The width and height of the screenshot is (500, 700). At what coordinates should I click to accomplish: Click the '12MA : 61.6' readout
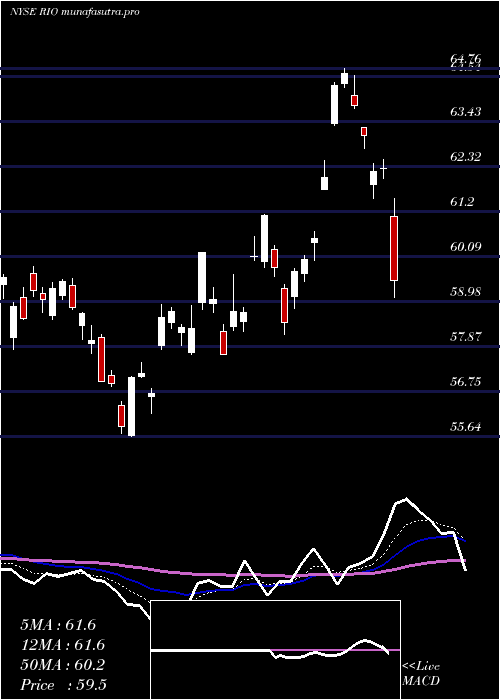point(62,645)
